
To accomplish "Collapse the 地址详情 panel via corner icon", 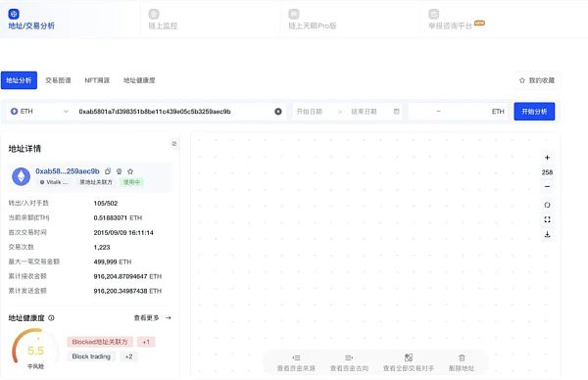I will point(174,144).
